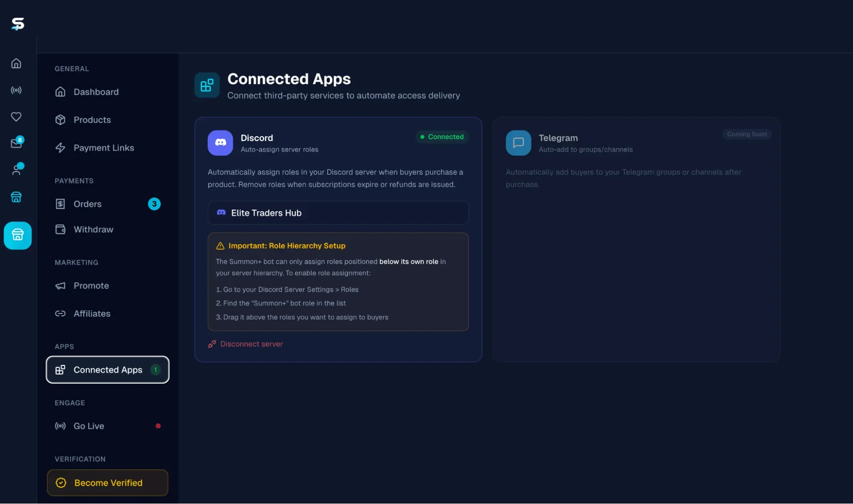Image resolution: width=853 pixels, height=504 pixels.
Task: Click the highlighted storefront icon
Action: click(17, 235)
